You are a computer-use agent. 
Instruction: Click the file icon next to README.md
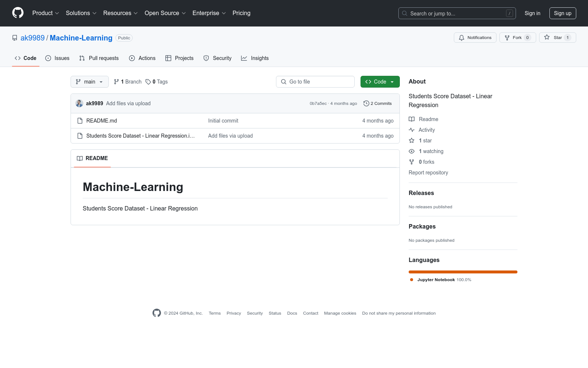tap(80, 121)
